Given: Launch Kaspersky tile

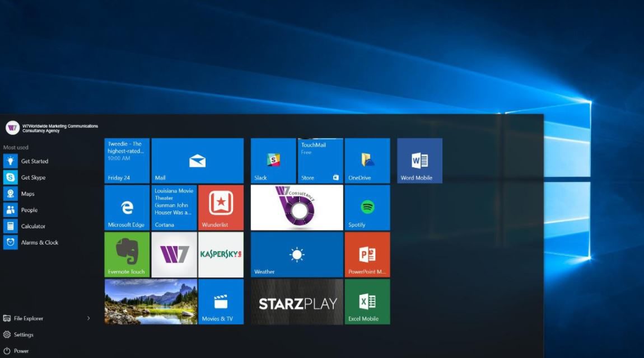Looking at the screenshot, I should click(x=221, y=255).
